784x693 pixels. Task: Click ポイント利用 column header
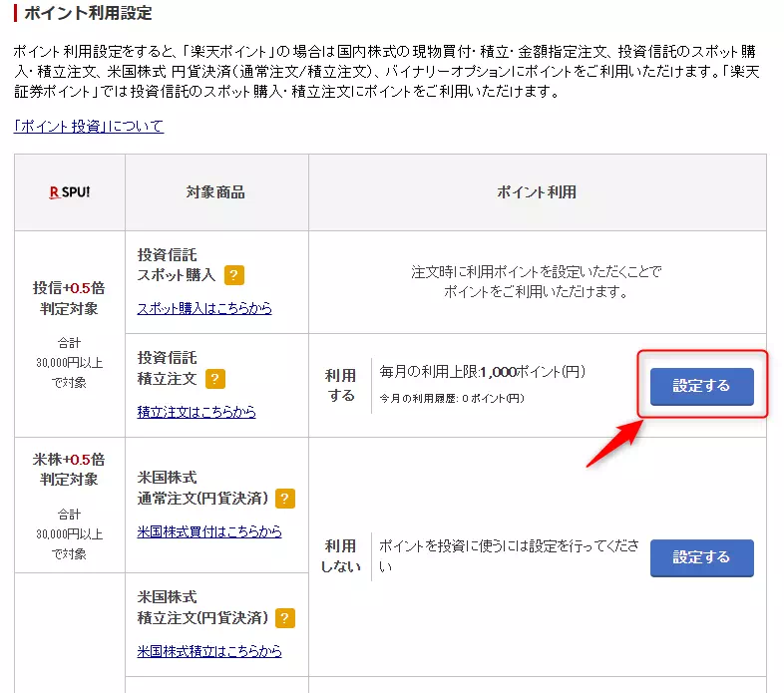[x=537, y=192]
